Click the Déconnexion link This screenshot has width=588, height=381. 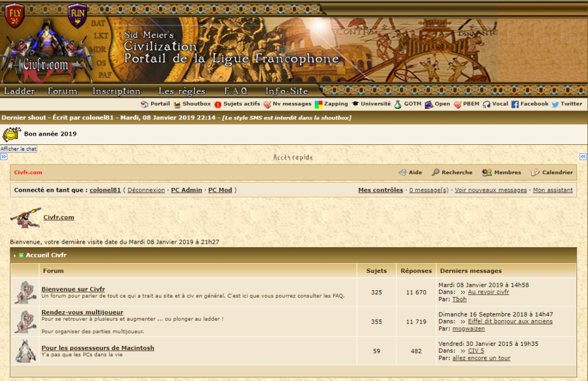pos(146,190)
